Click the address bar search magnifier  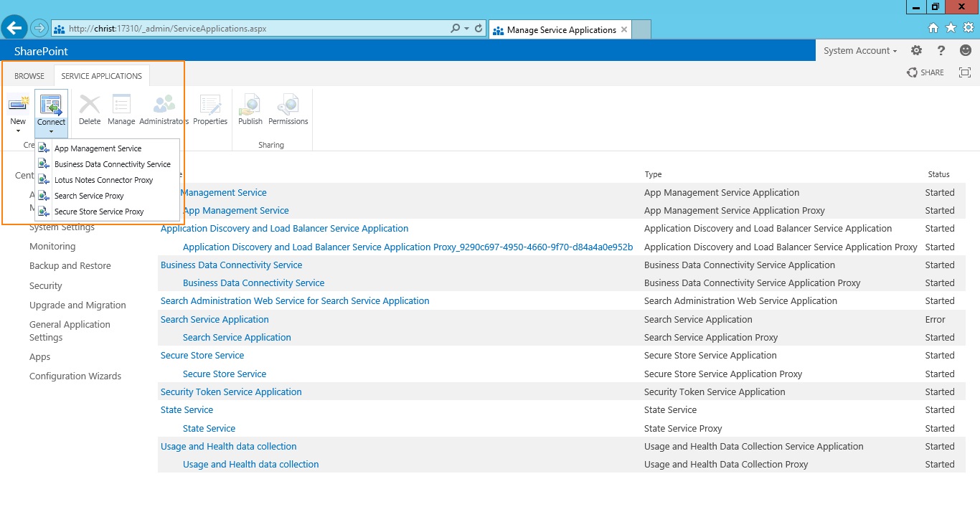[455, 29]
